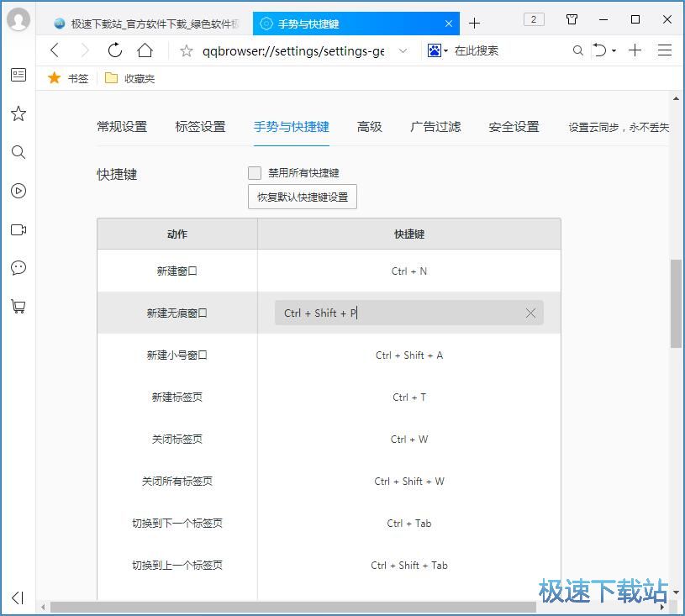
Task: Click 恢复默认快捷键设置 button
Action: [303, 197]
